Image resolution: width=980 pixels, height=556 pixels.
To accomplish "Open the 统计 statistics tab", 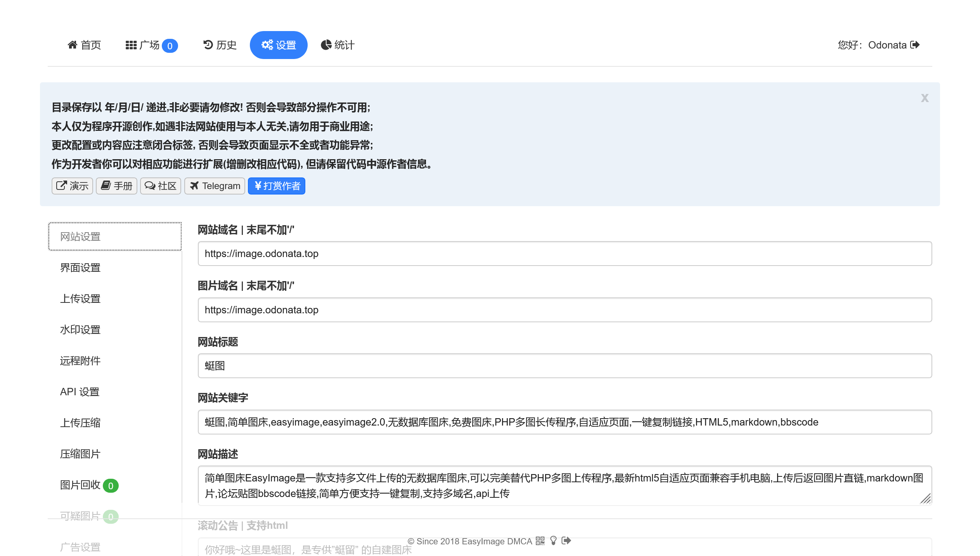I will tap(338, 45).
